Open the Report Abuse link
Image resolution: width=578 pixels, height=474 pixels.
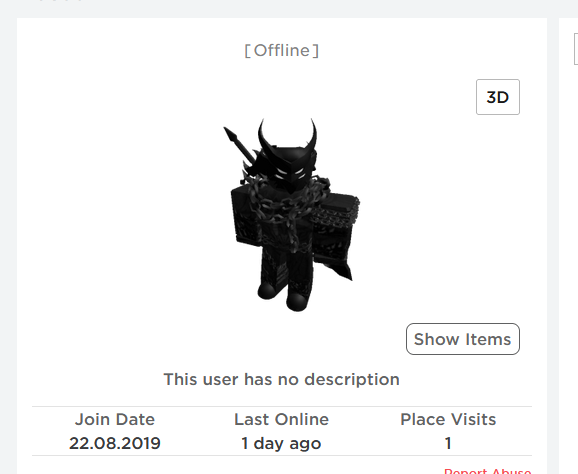pos(487,471)
